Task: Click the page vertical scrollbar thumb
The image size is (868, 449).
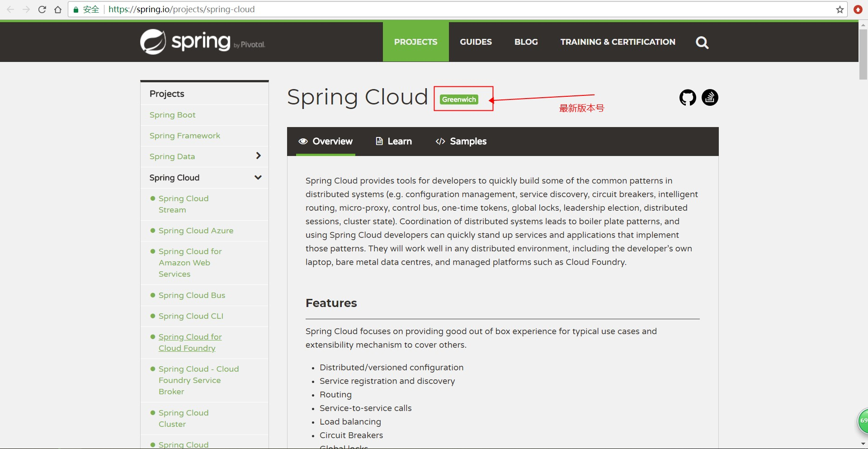Action: (863, 55)
